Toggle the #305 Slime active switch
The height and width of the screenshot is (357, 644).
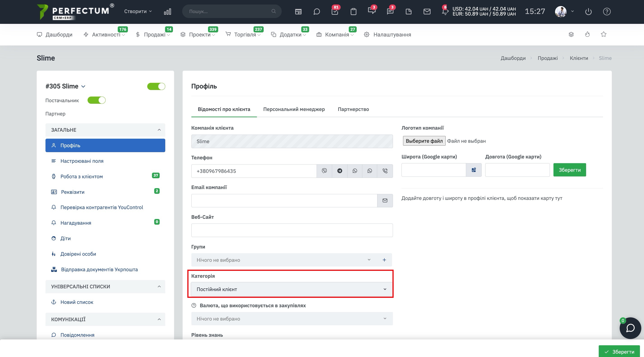(x=156, y=86)
